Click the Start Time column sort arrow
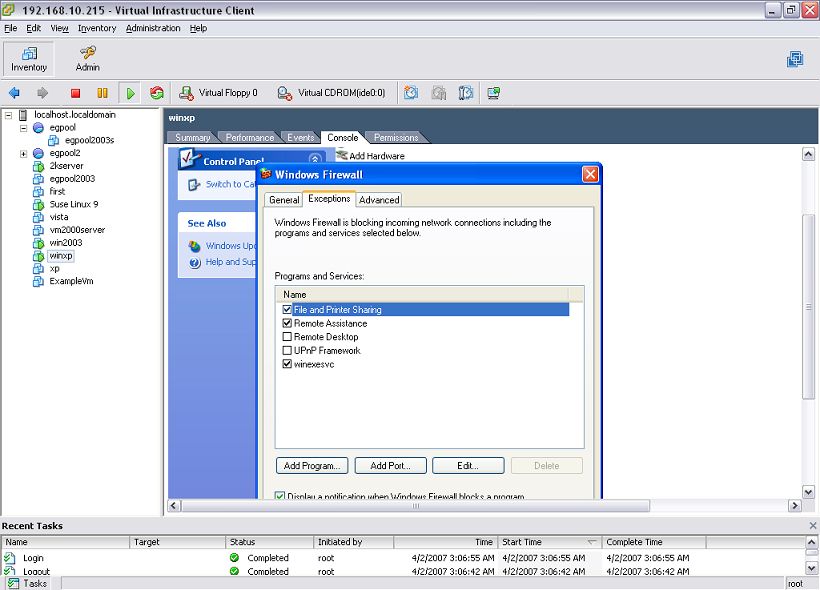 [592, 542]
